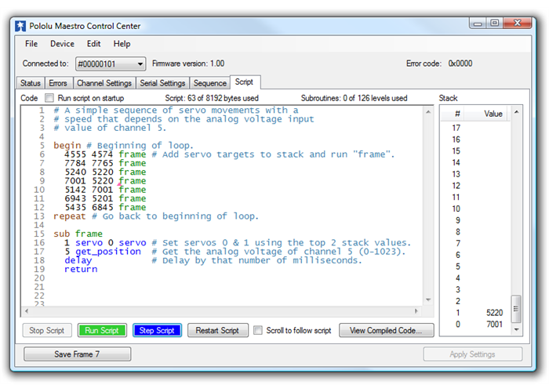The height and width of the screenshot is (392, 549).
Task: Open the Sequence tab
Action: tap(209, 83)
